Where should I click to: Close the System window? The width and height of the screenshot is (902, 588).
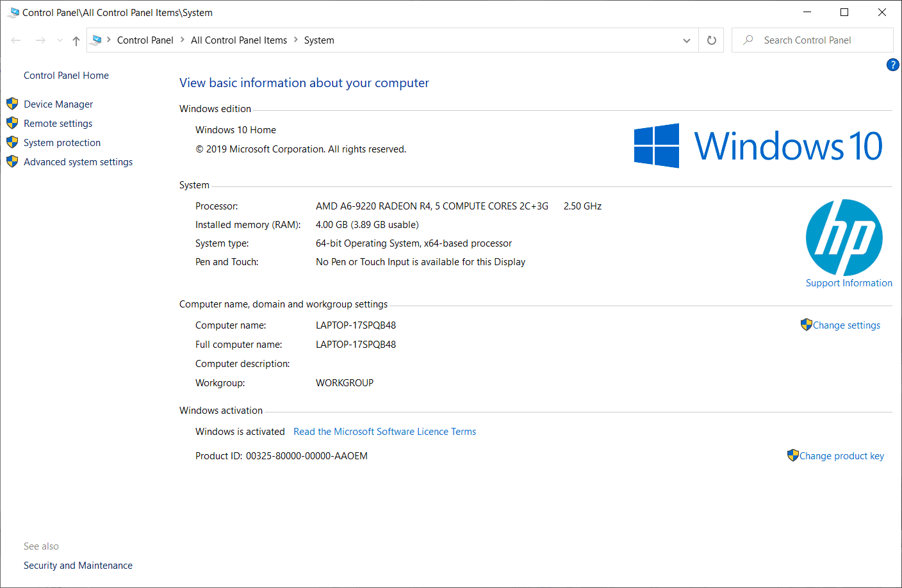(882, 12)
